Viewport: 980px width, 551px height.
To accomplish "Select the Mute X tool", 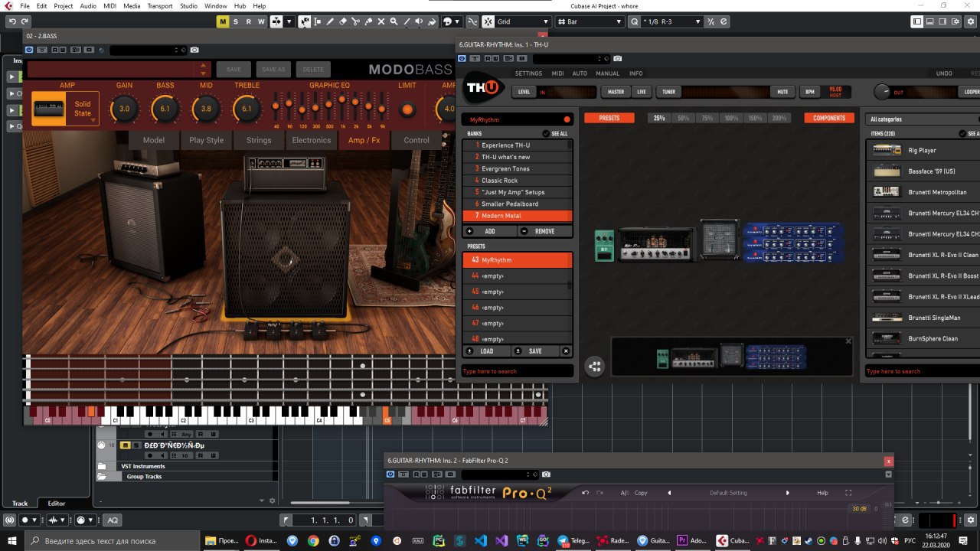I will coord(381,21).
